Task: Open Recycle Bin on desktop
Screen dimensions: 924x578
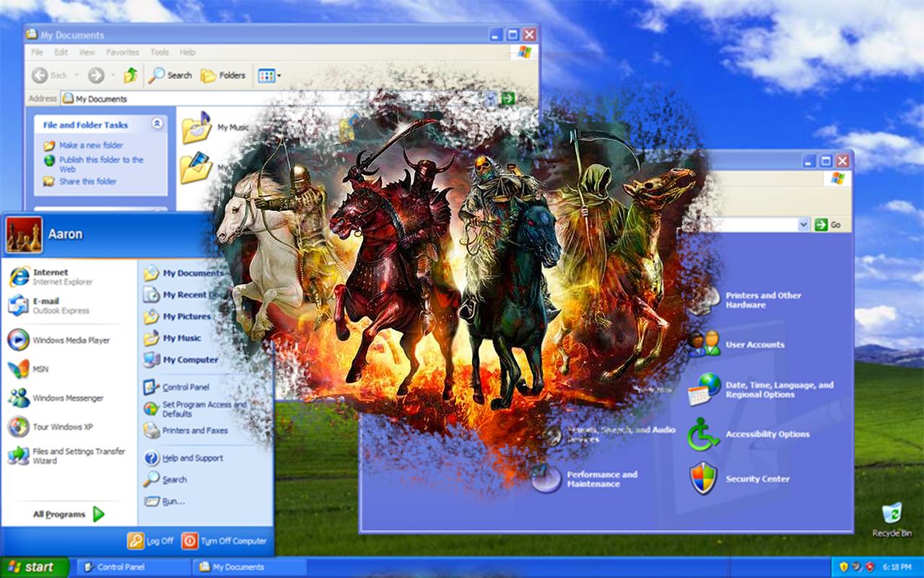Action: [892, 520]
